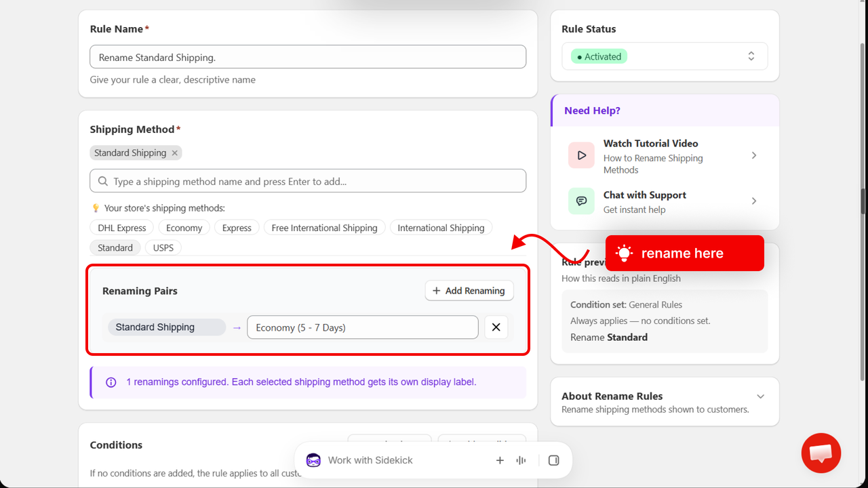Click the Sidekick avatar icon
This screenshot has height=488, width=868.
click(x=313, y=460)
